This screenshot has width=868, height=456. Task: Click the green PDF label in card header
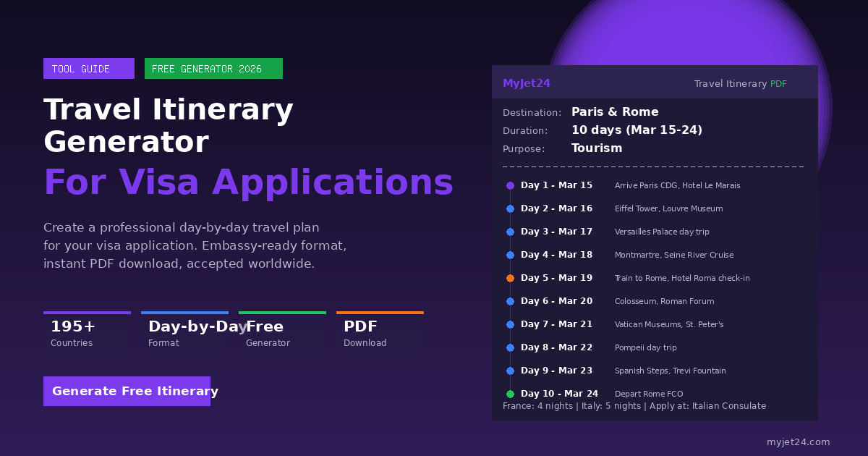coord(778,83)
